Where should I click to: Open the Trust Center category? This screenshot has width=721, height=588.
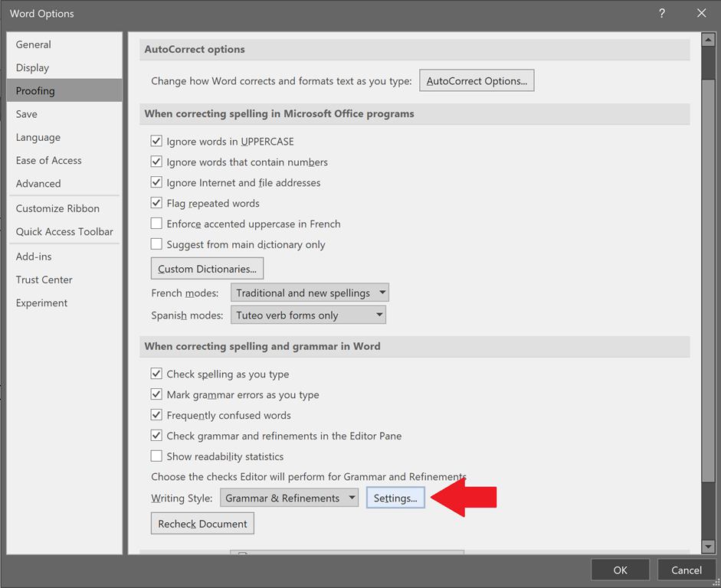pyautogui.click(x=44, y=280)
